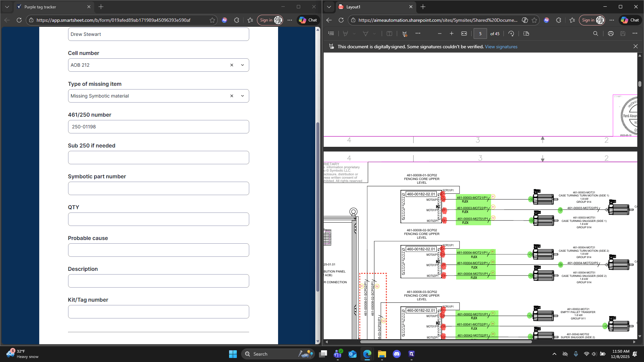Click Sign in on the Smartsheet browser window
The image size is (644, 362).
270,20
